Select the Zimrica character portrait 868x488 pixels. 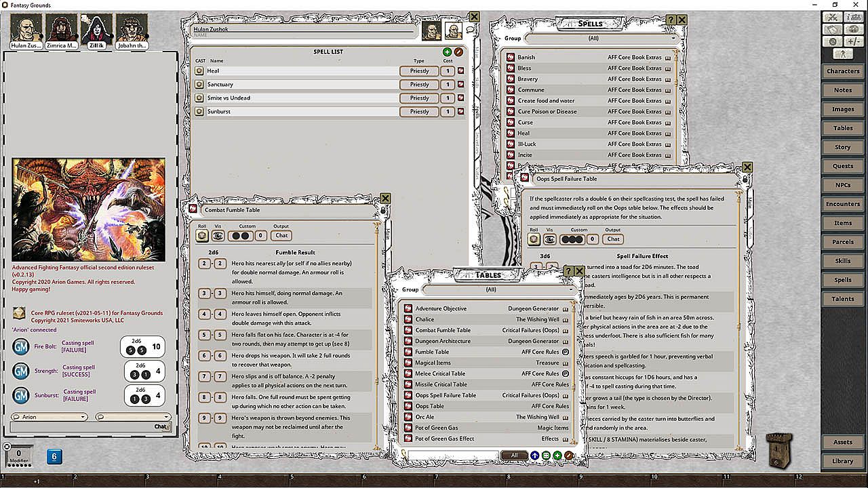(62, 30)
